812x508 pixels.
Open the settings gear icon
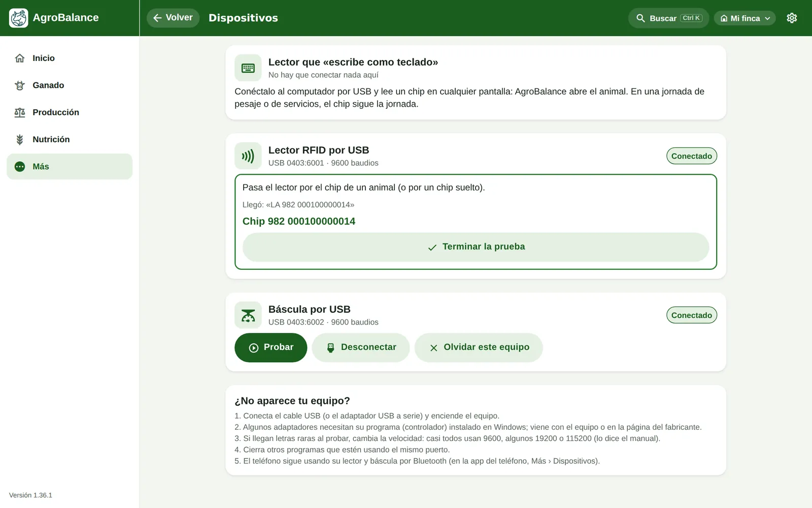(x=792, y=18)
